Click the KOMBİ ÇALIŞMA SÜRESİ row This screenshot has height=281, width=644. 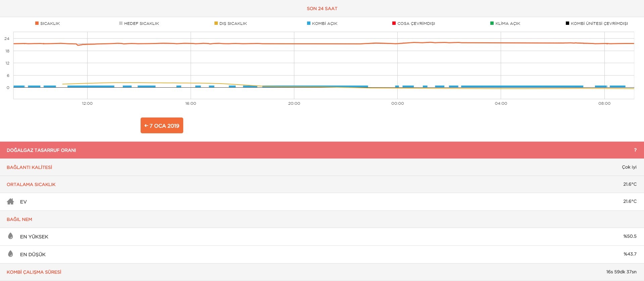point(34,272)
